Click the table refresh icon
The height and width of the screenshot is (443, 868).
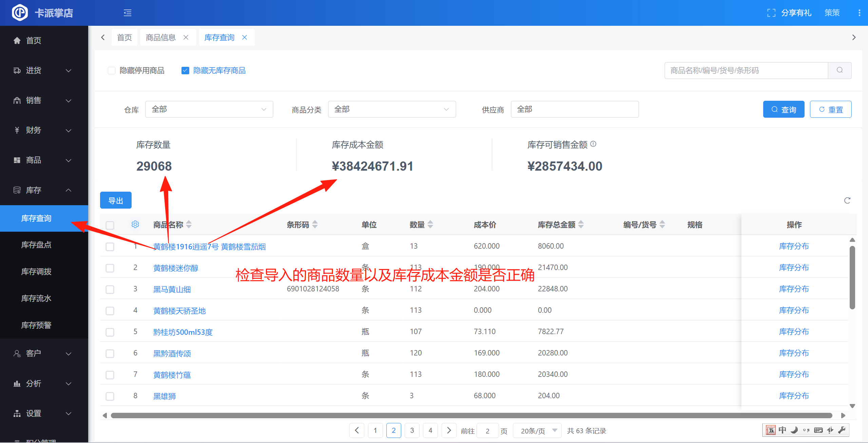(x=847, y=200)
